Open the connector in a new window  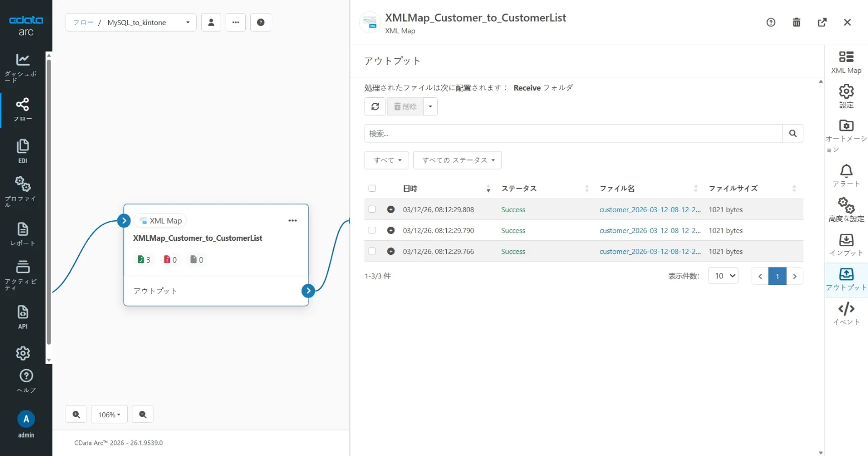pos(822,23)
